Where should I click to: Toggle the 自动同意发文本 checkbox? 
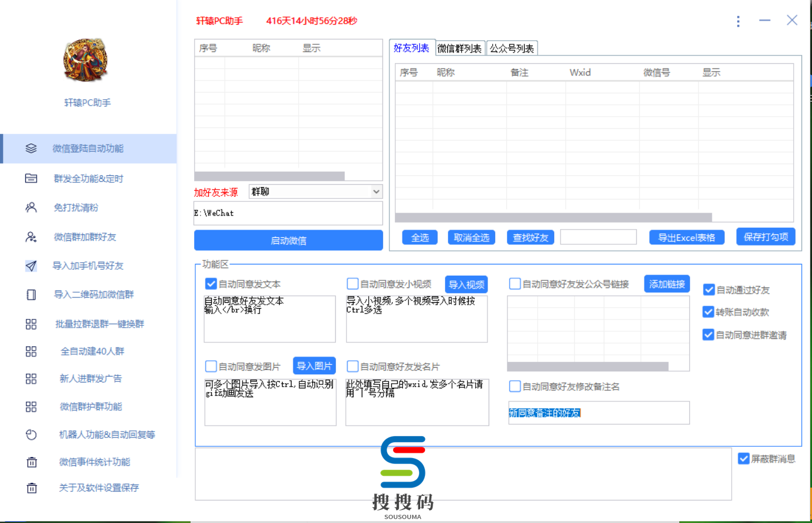coord(211,284)
